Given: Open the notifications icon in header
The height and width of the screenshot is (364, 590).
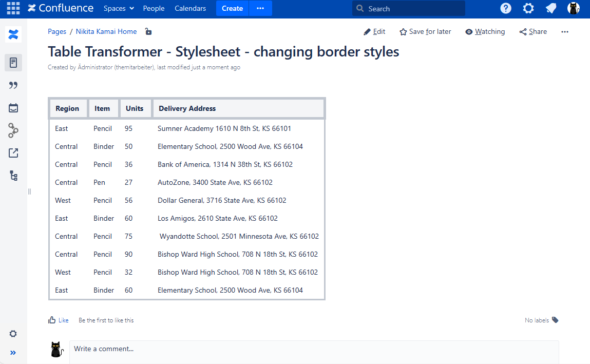Looking at the screenshot, I should 551,8.
